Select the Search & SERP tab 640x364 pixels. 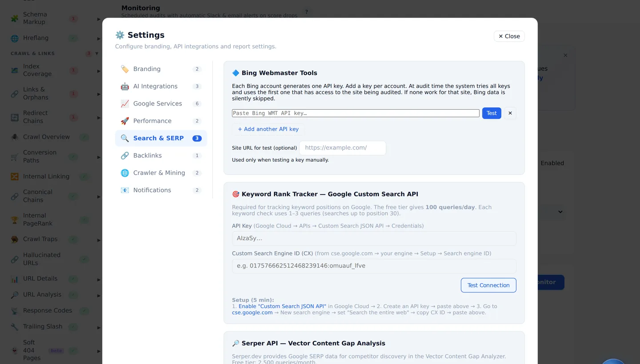pos(161,138)
